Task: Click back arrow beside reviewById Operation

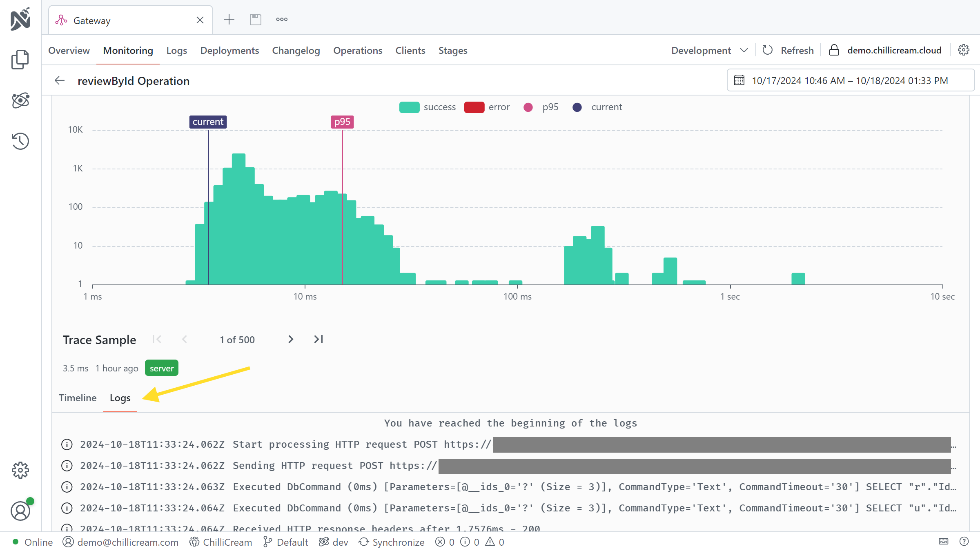Action: [x=60, y=81]
